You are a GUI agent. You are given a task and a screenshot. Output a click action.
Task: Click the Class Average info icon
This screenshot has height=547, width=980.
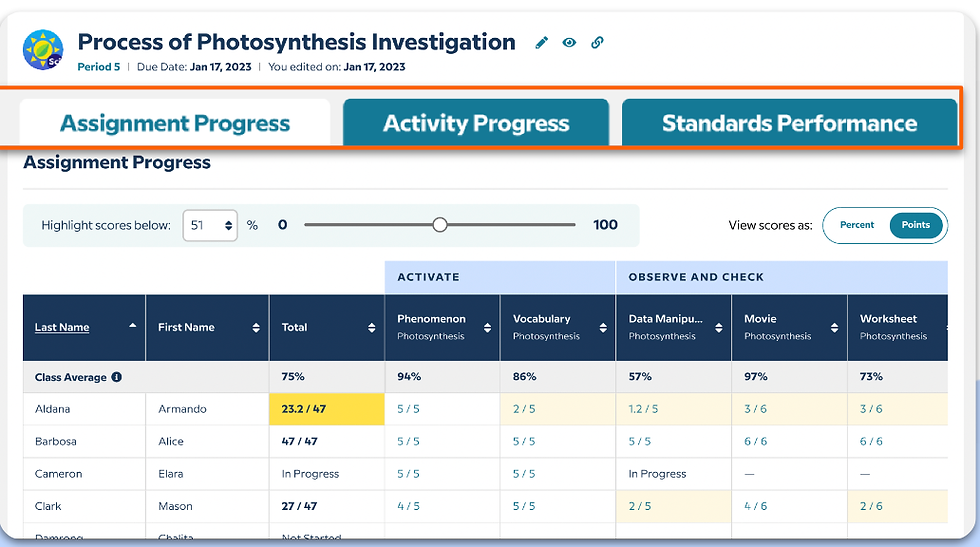[x=116, y=377]
